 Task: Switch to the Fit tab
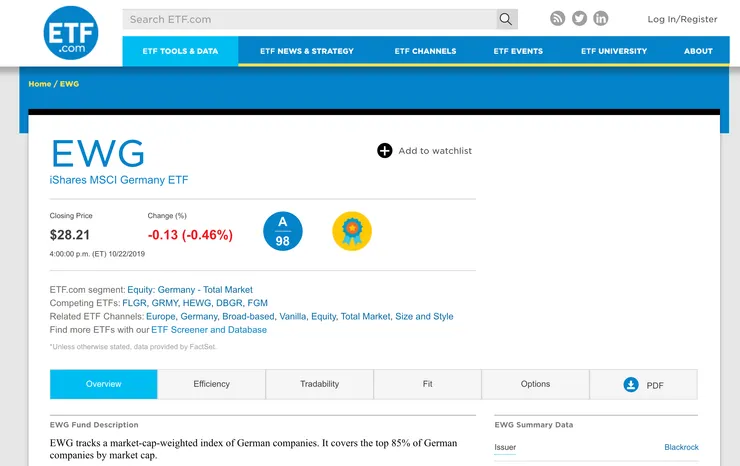[x=428, y=384]
